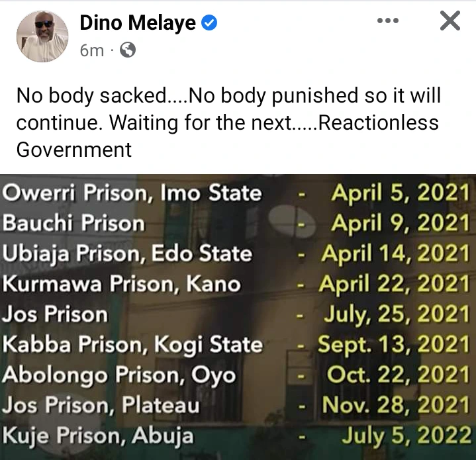
Task: Click the Kuje Prison, Abuja entry
Action: [99, 436]
